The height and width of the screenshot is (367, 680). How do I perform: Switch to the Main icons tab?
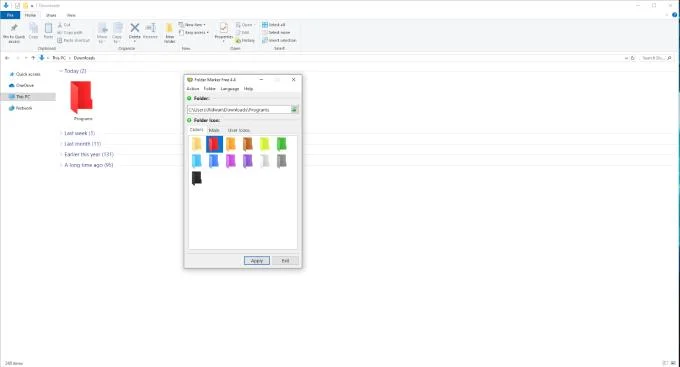(x=214, y=130)
